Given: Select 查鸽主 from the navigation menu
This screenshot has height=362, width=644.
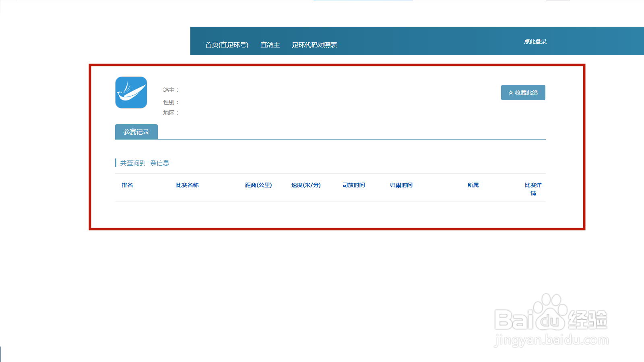Looking at the screenshot, I should coord(270,45).
